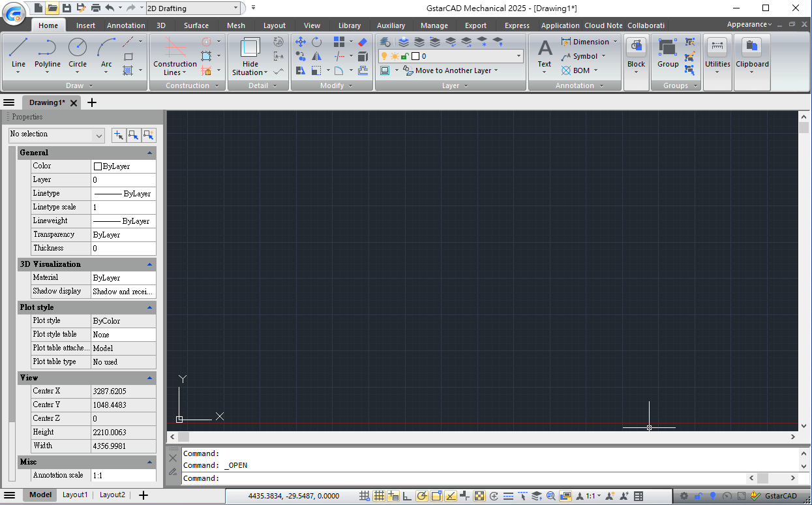Viewport: 812px width, 505px height.
Task: Toggle snap mode in status bar
Action: coord(365,496)
